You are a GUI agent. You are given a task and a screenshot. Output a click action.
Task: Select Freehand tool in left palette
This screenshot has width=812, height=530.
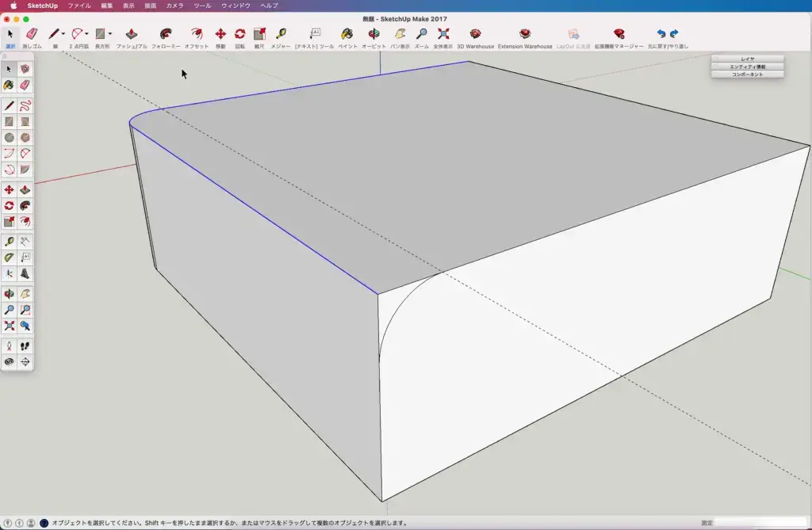[x=25, y=106]
